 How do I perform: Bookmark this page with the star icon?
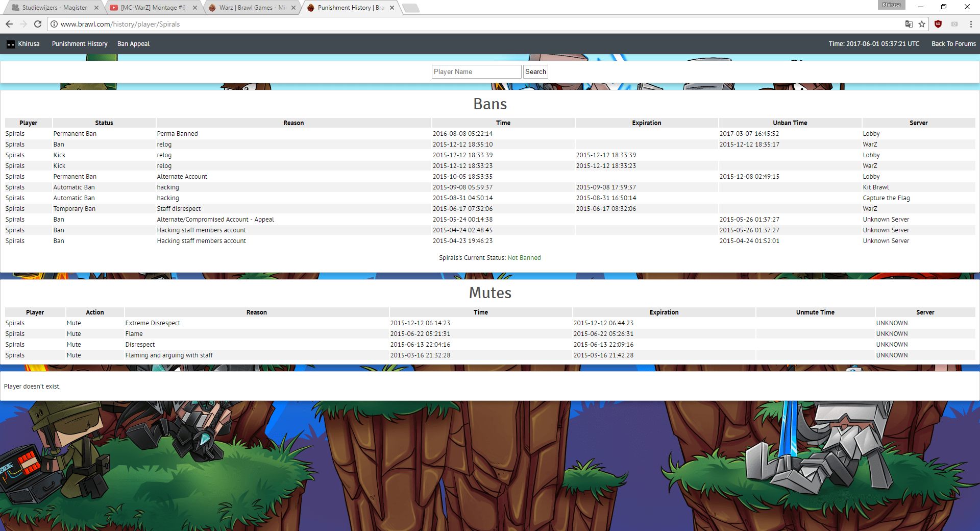(922, 24)
